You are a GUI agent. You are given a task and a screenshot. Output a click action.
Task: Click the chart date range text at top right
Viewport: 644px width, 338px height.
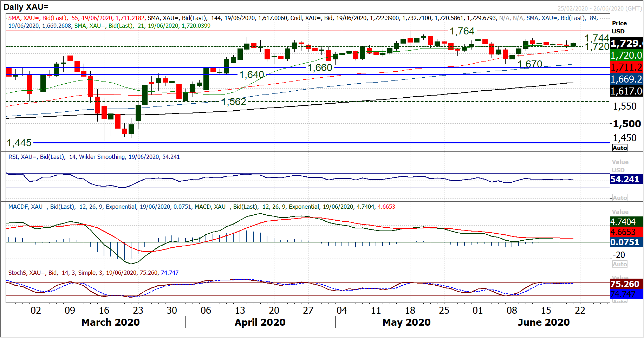(599, 8)
